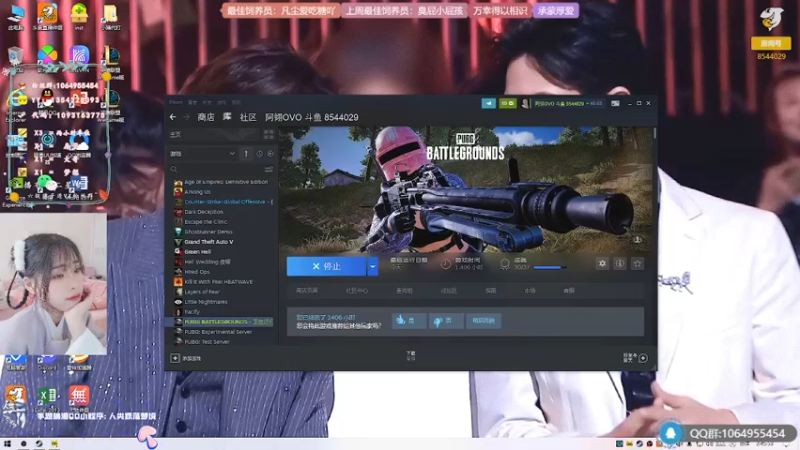Click the user avatar in Steam header
Image resolution: width=800 pixels, height=450 pixels.
[x=525, y=104]
